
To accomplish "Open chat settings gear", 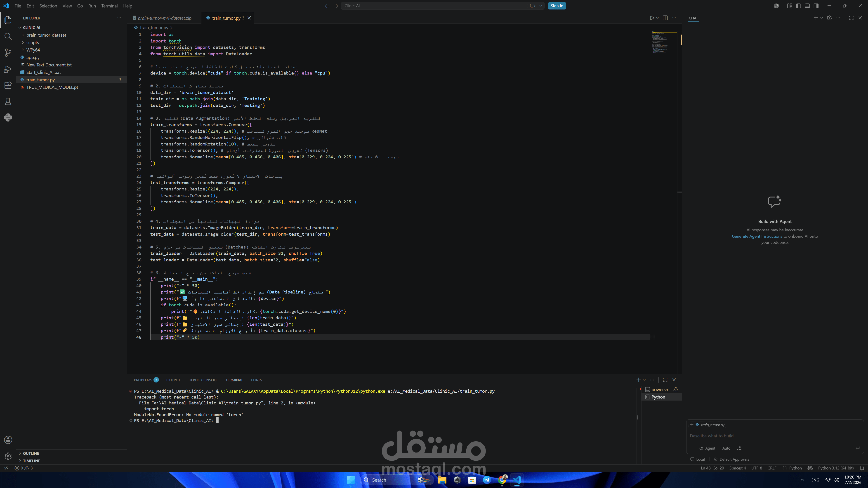I will [x=829, y=18].
